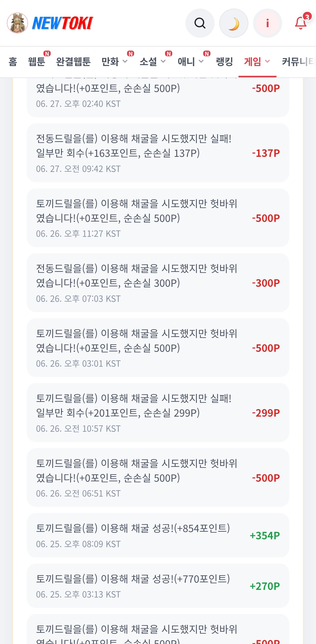Go to the 홈 tab

click(x=13, y=62)
